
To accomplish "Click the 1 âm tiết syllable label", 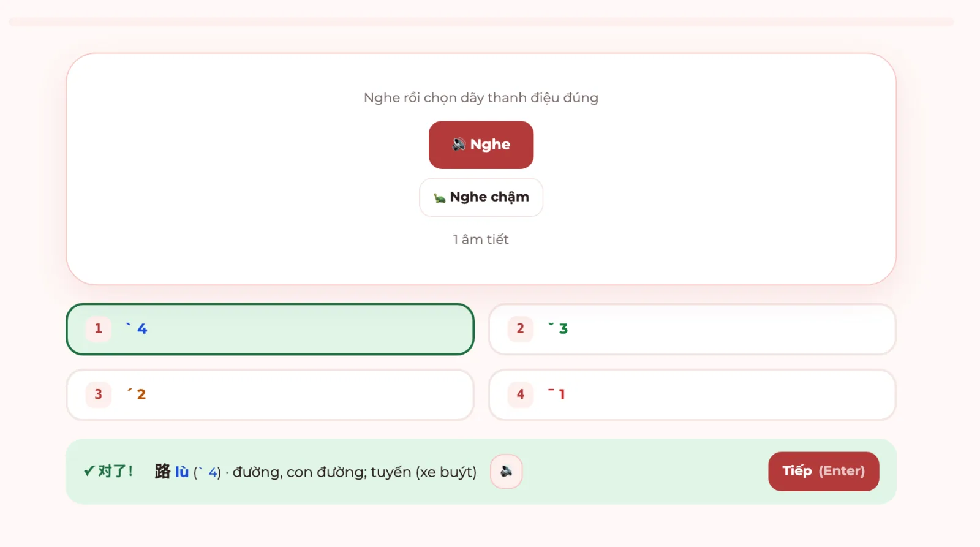I will (481, 240).
